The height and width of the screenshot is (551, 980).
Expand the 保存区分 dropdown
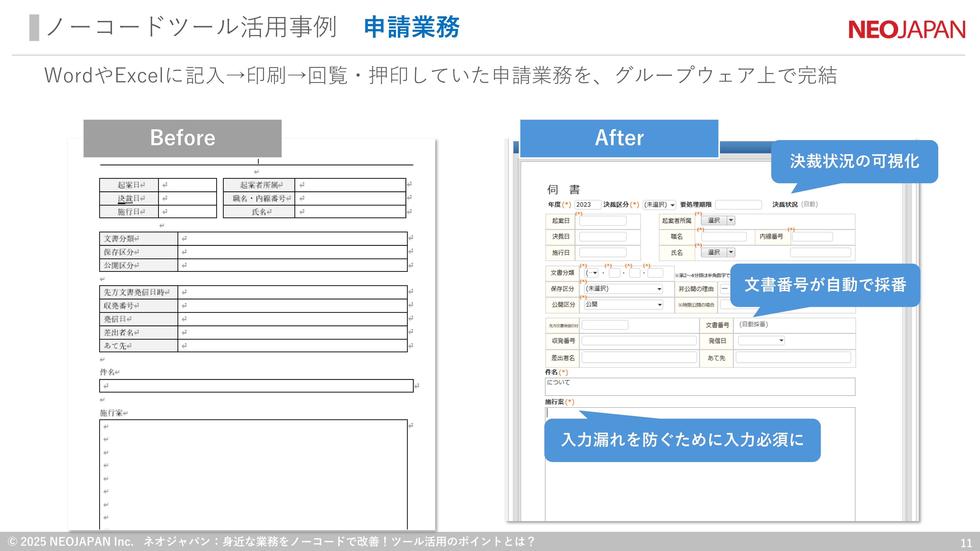(623, 289)
